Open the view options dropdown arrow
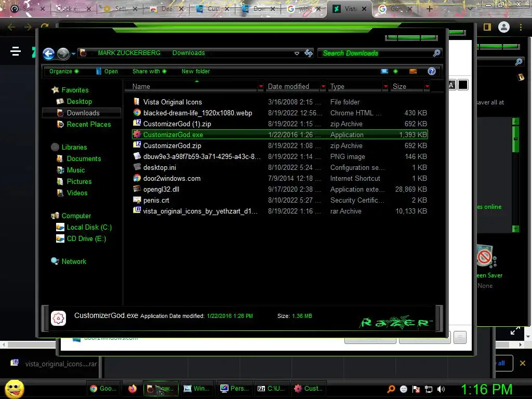 click(395, 71)
